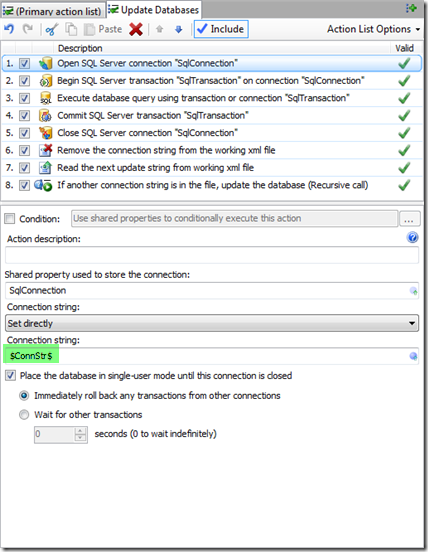Switch to the Primary action list tab
Screen dimensions: 428x552
click(x=52, y=11)
